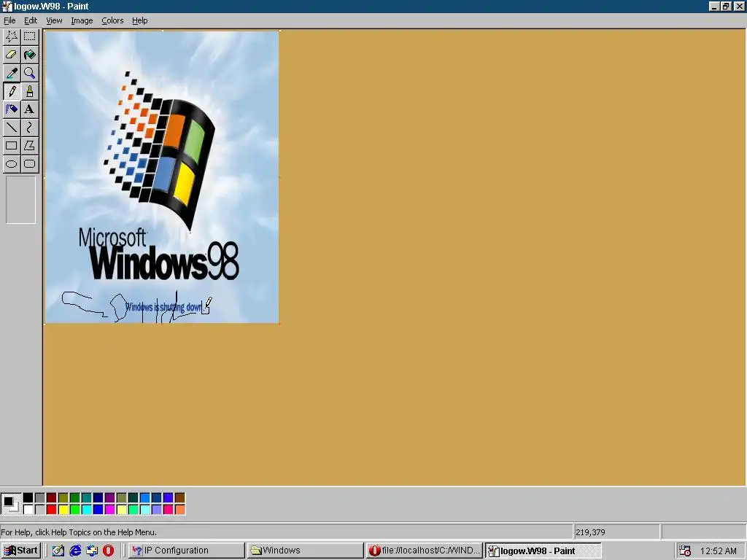Viewport: 747px width, 560px height.
Task: Open the Help menu
Action: click(139, 20)
